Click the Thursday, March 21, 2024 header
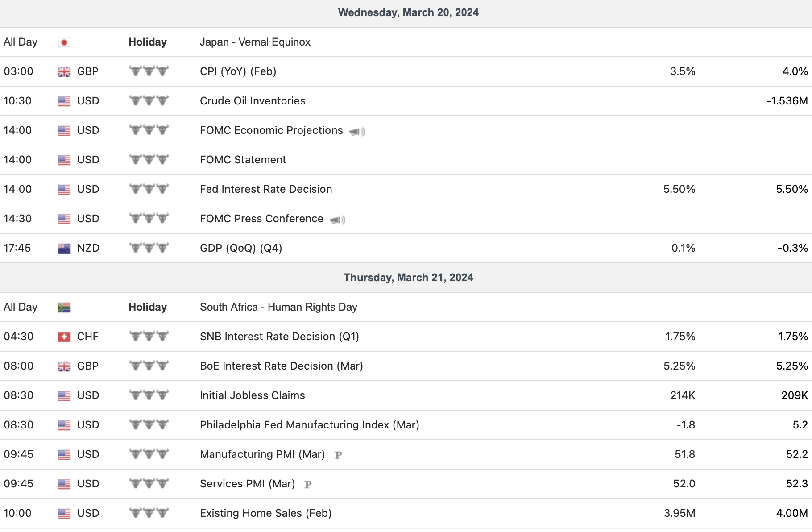Image resolution: width=812 pixels, height=532 pixels. tap(408, 278)
